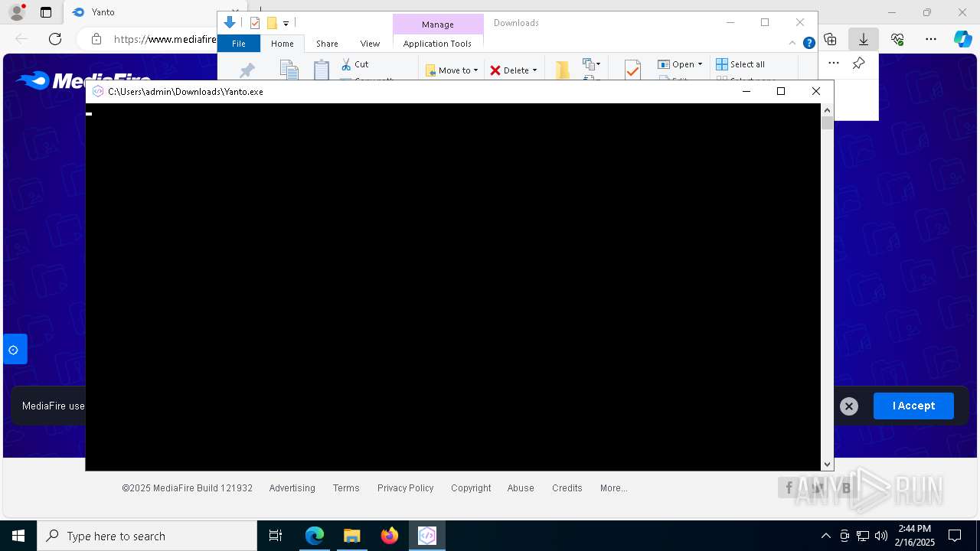
Task: Show hidden system tray icons
Action: (825, 536)
